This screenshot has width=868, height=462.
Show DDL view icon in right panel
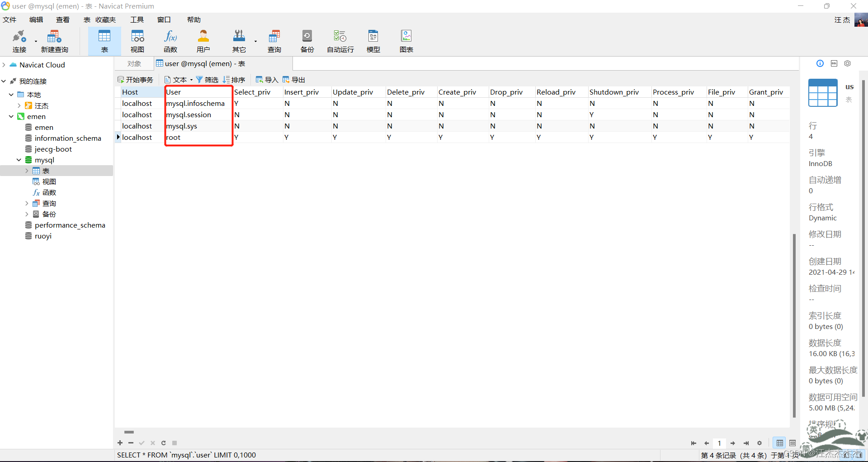pyautogui.click(x=834, y=63)
